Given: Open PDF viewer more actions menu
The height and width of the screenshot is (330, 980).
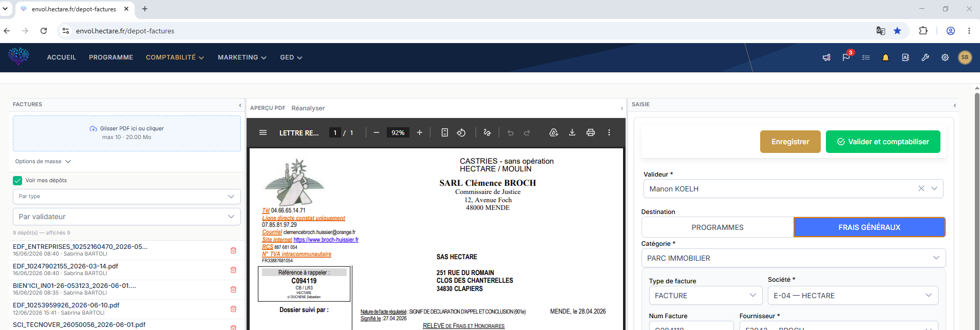Looking at the screenshot, I should pyautogui.click(x=609, y=132).
